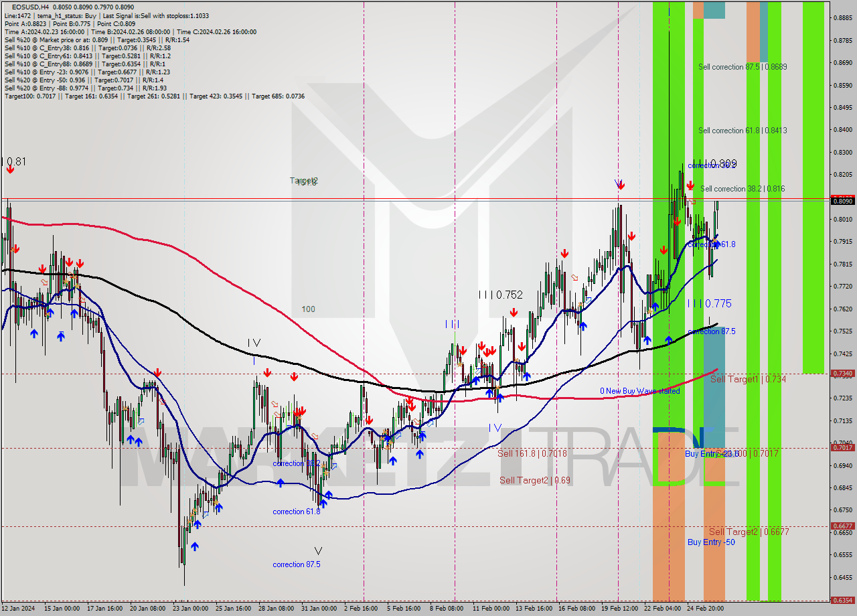
Task: Click the 0.8495 price axis label
Action: [x=843, y=108]
